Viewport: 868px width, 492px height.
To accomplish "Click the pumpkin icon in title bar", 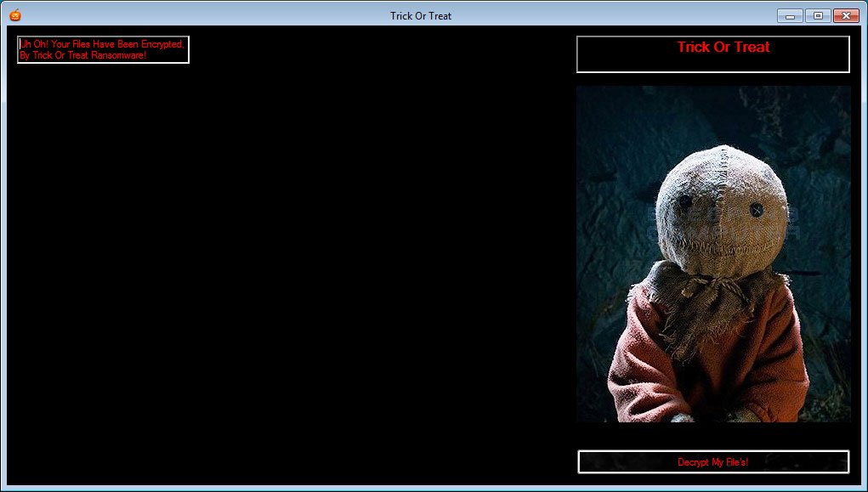I will point(15,15).
